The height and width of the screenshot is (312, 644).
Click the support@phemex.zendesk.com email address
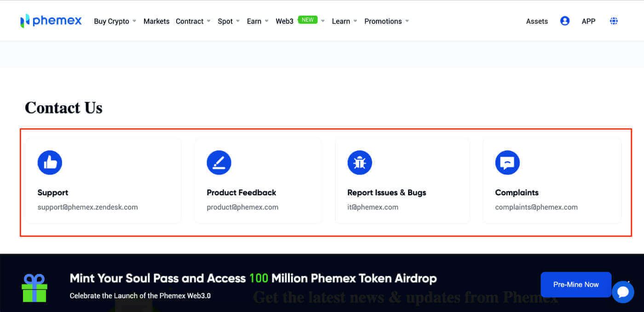click(x=87, y=207)
